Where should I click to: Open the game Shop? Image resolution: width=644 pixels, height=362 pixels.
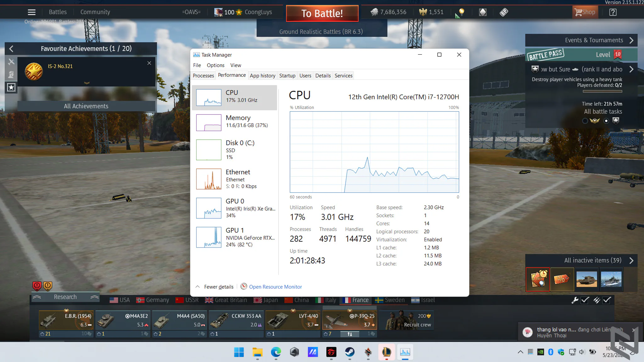pos(585,12)
